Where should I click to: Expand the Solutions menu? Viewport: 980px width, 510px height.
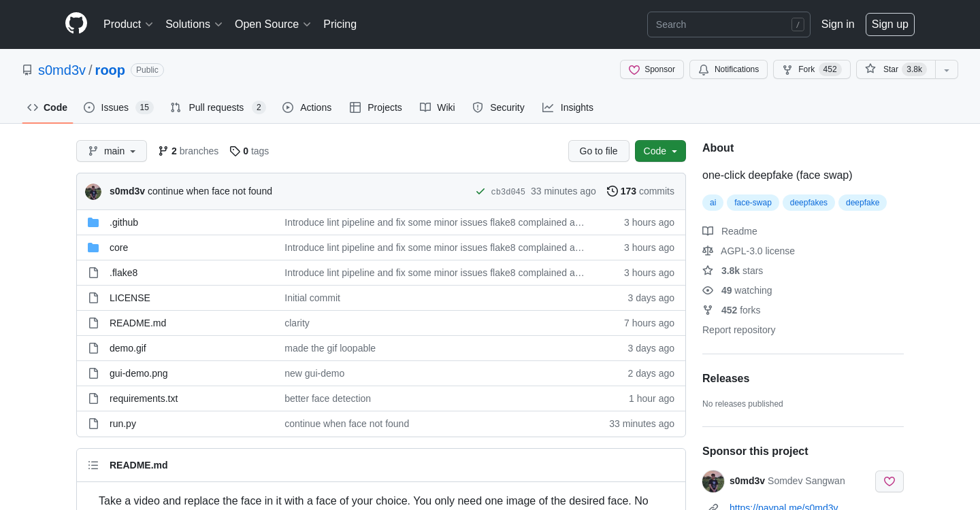point(194,24)
